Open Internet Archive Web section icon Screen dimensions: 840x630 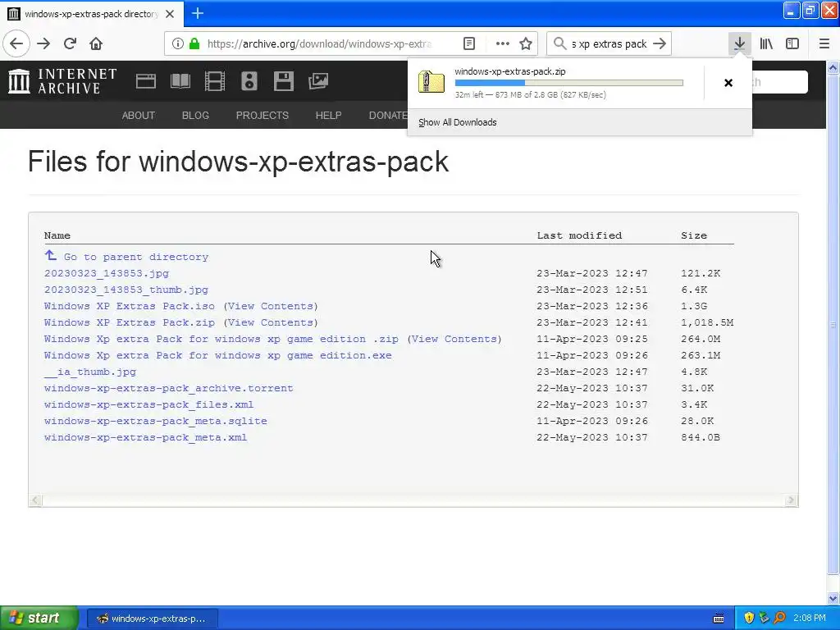[146, 81]
